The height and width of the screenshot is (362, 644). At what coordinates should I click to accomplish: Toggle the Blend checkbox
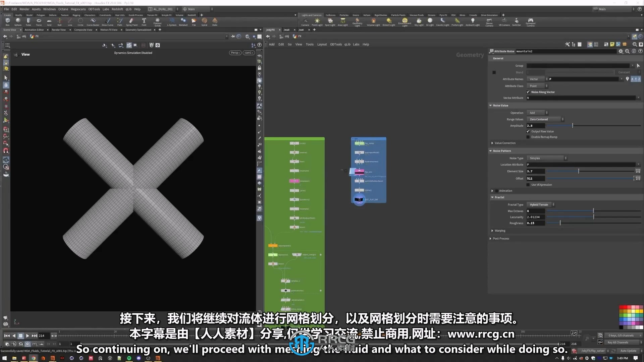494,72
